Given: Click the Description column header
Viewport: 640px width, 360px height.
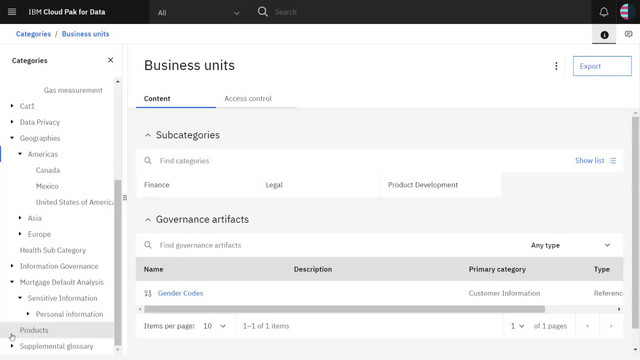Looking at the screenshot, I should [313, 269].
